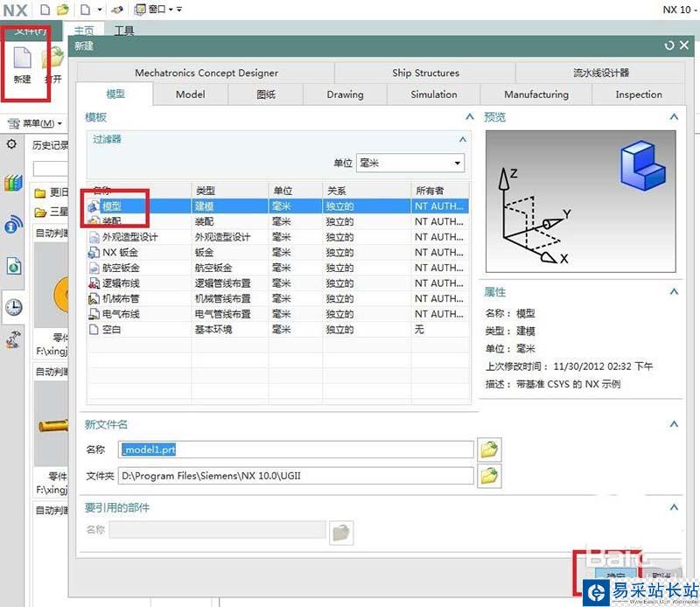
Task: Open the 窗口 window dropdown
Action: (154, 9)
